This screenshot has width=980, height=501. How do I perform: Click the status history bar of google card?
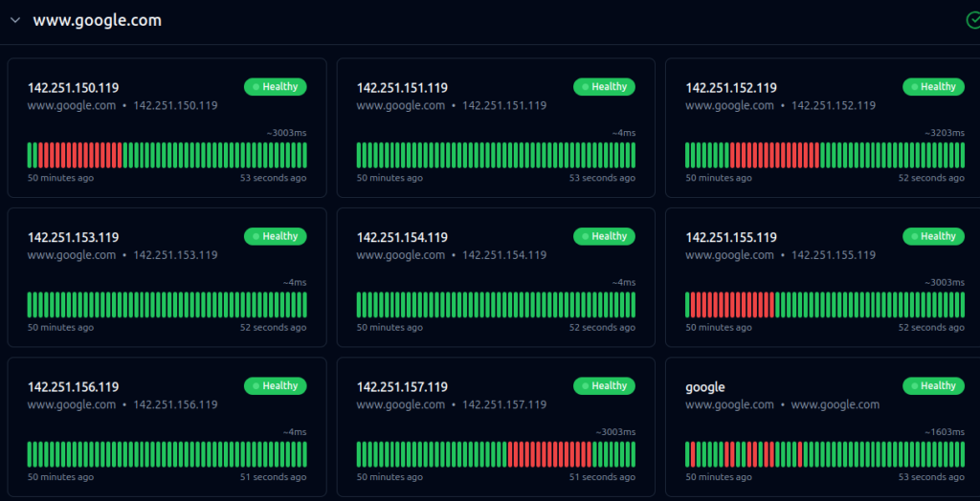pyautogui.click(x=825, y=454)
